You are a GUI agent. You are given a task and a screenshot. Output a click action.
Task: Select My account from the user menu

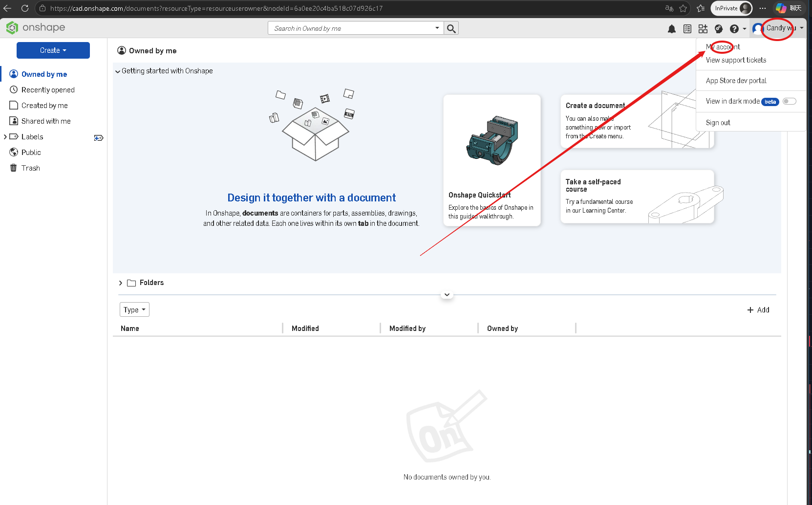[x=723, y=47]
